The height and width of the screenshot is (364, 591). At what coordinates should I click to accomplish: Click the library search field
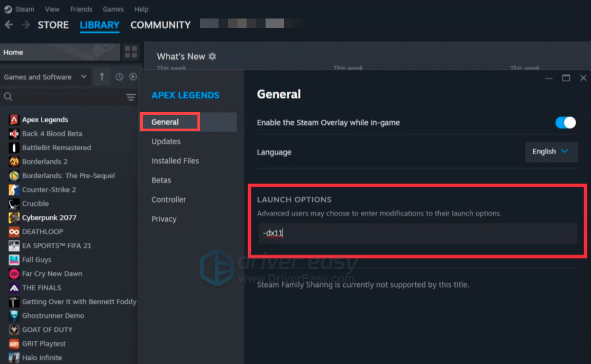click(63, 97)
